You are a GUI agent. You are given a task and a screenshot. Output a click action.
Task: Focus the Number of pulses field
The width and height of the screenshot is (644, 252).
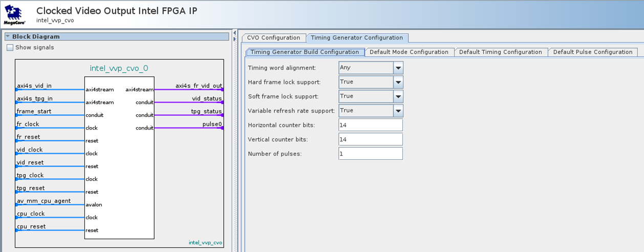pyautogui.click(x=370, y=154)
